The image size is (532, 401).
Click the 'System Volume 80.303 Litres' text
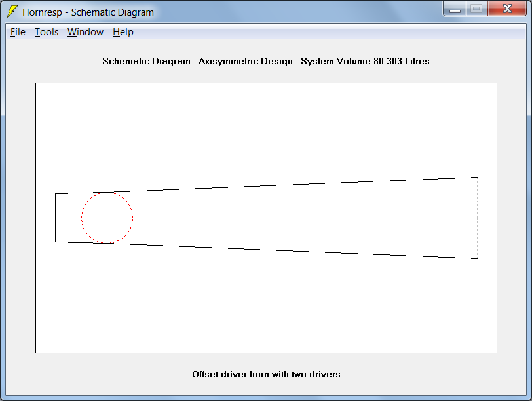[x=365, y=61]
